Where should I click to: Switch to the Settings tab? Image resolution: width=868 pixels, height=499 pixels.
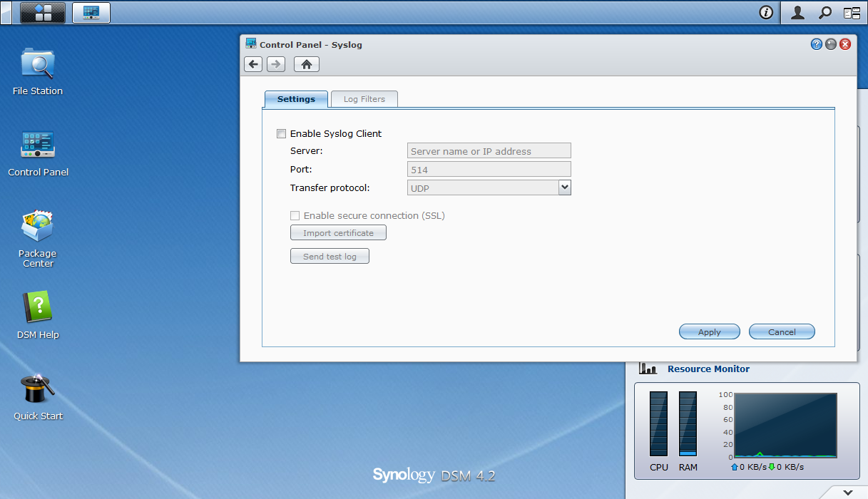pyautogui.click(x=296, y=99)
